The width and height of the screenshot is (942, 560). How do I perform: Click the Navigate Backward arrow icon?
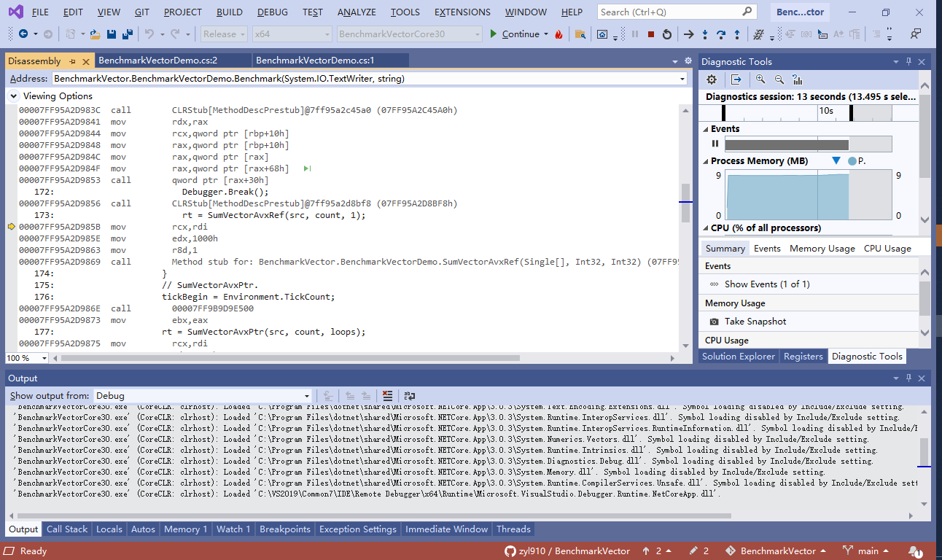coord(23,34)
